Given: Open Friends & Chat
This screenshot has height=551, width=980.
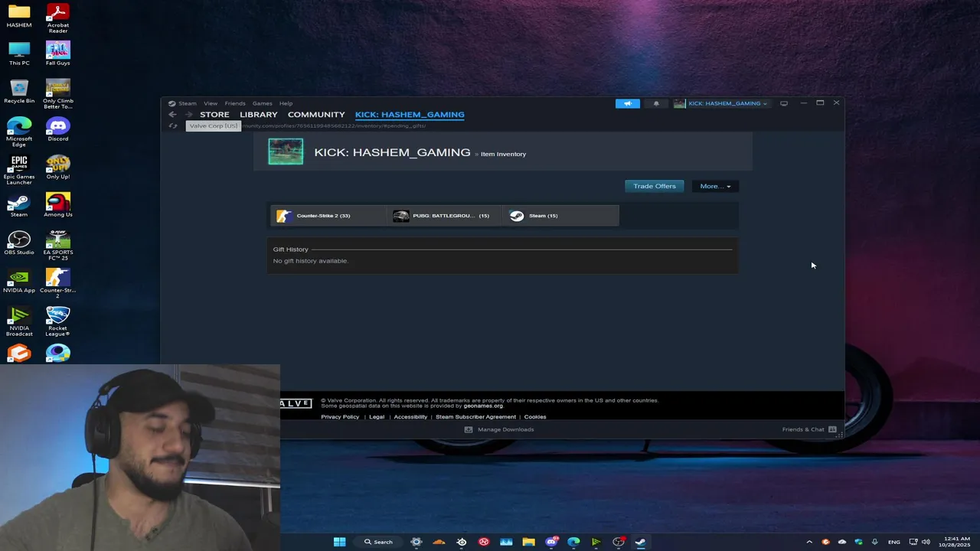Looking at the screenshot, I should click(809, 429).
